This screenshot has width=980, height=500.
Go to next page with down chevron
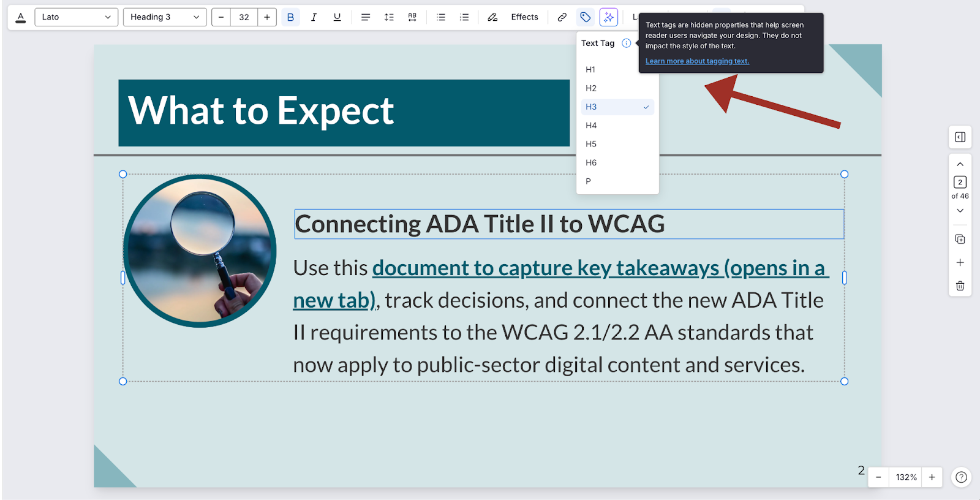pyautogui.click(x=960, y=211)
